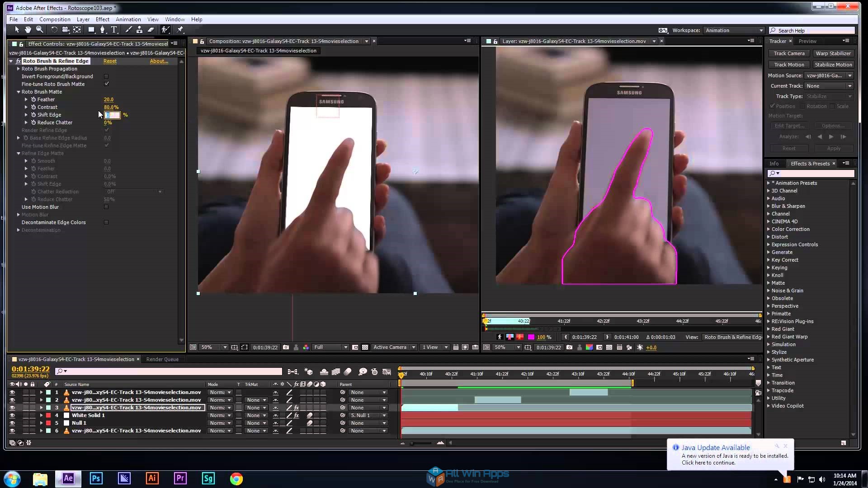
Task: Click the Render Queue tab
Action: [x=161, y=359]
